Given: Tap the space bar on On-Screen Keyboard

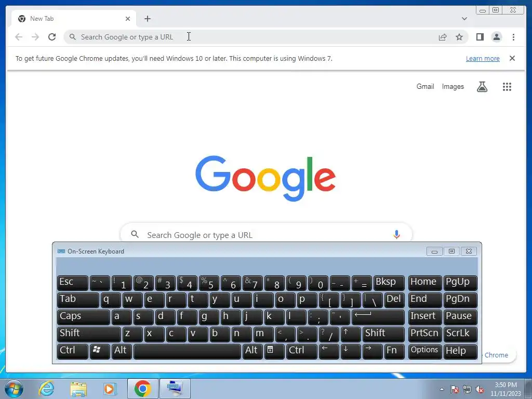Looking at the screenshot, I should pos(187,351).
